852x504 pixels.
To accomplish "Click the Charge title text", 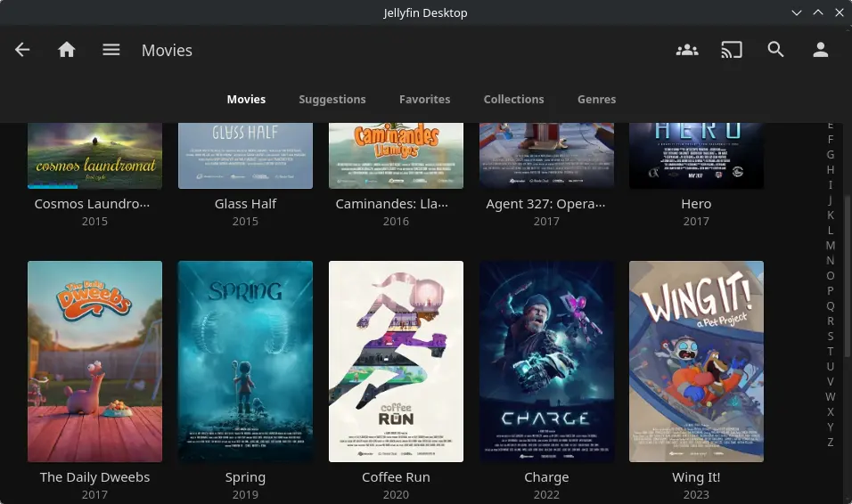I will tap(546, 477).
